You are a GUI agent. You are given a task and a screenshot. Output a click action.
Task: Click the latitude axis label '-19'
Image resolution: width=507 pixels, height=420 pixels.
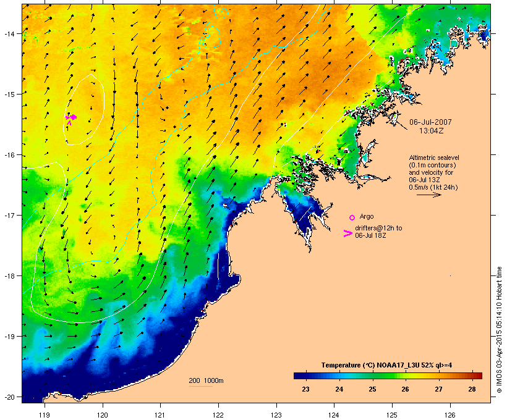click(x=9, y=336)
